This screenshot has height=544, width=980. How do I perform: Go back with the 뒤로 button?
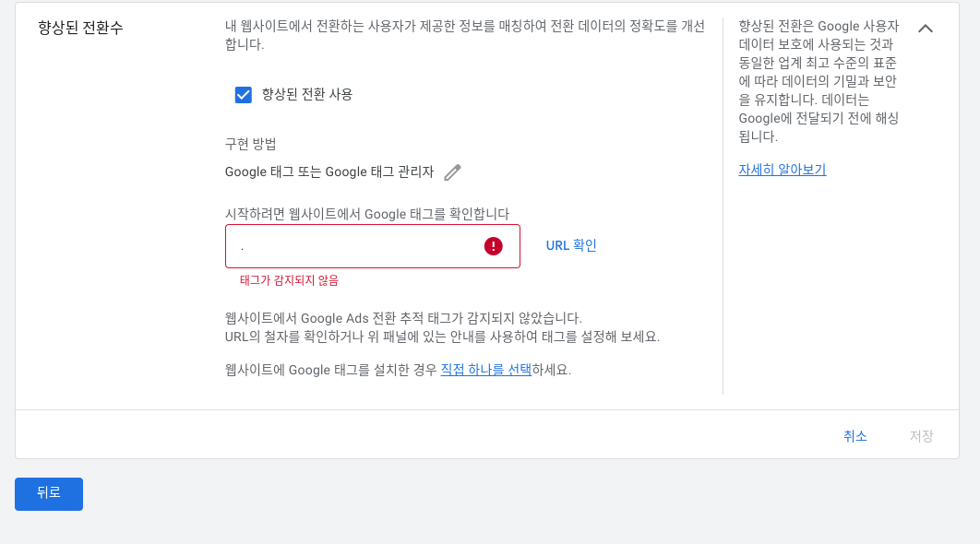[x=49, y=494]
